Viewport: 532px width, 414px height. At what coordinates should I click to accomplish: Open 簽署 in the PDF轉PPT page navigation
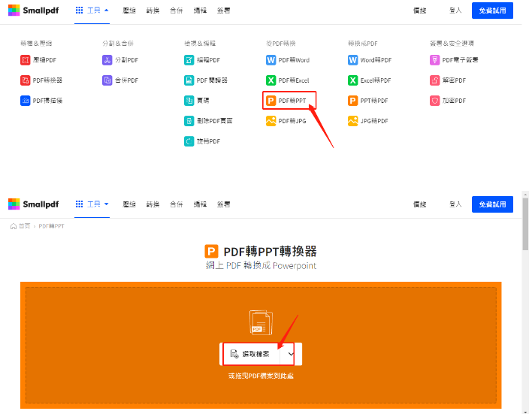point(223,204)
